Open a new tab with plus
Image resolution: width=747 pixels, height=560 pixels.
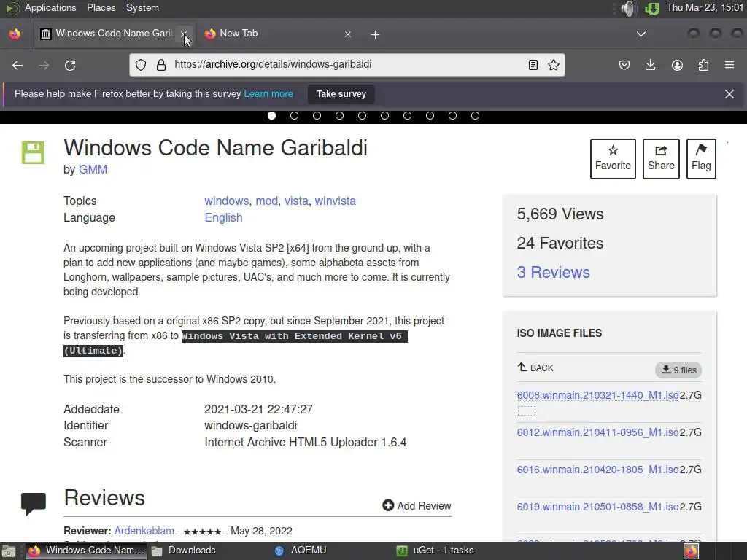(376, 35)
